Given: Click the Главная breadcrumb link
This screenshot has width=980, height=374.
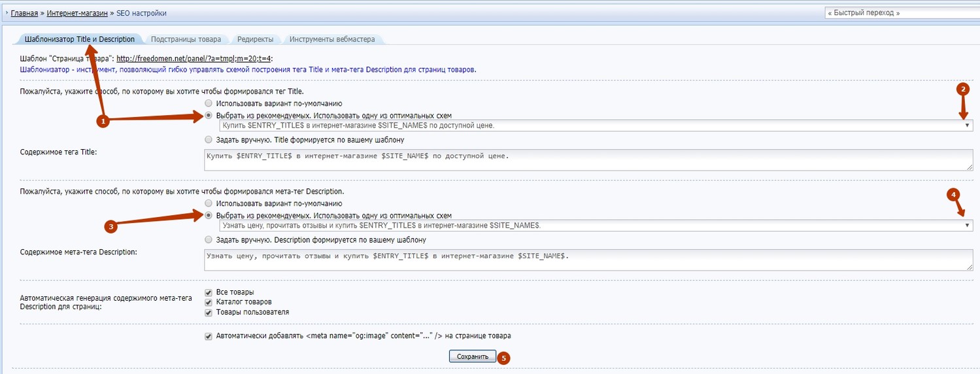Looking at the screenshot, I should [24, 13].
